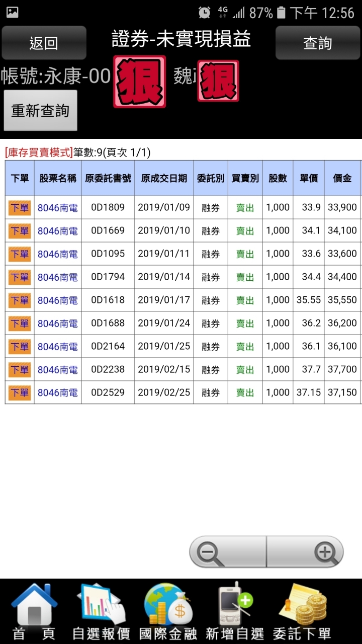Viewport: 362px width, 644px height.
Task: Open 8046南電 link dated 2019/01/24
Action: 58,324
